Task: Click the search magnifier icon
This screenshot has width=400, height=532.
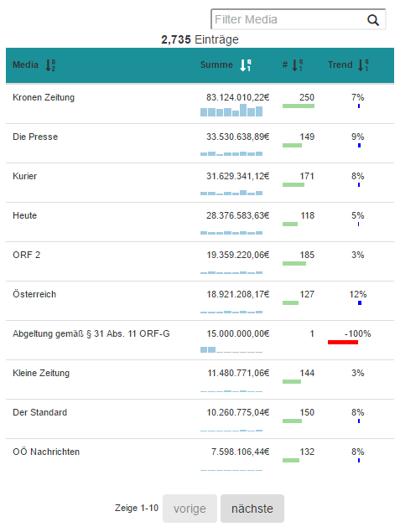Action: (x=373, y=20)
